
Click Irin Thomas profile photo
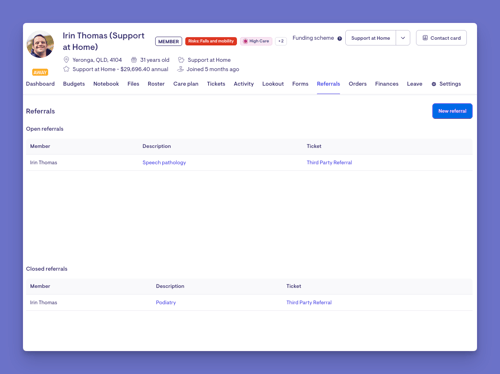(x=40, y=44)
